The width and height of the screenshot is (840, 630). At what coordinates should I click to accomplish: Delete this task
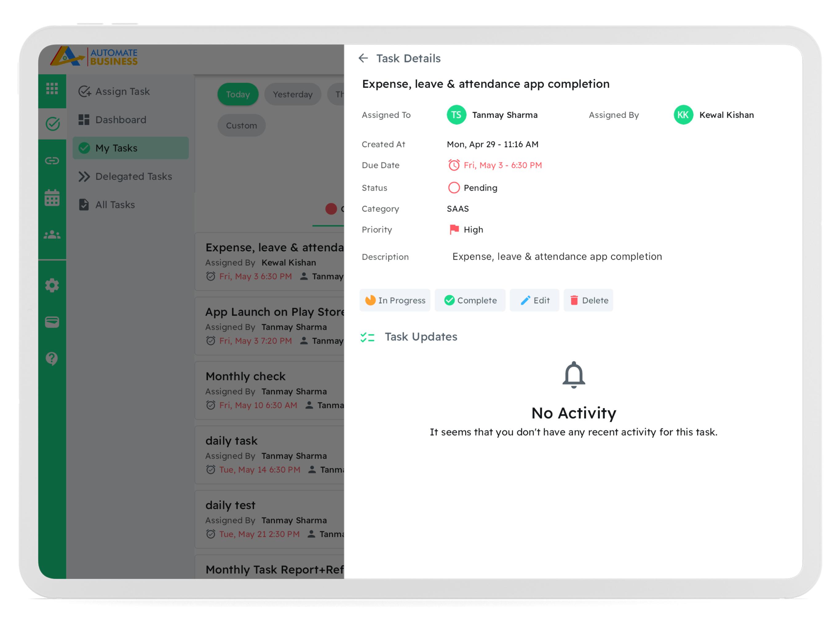tap(588, 300)
